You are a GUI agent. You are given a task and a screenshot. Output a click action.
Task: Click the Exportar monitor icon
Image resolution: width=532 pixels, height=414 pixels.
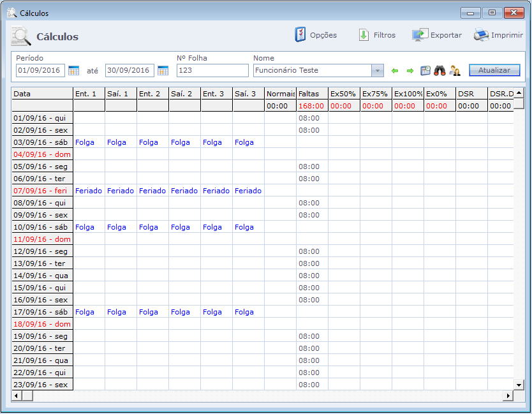pos(420,35)
